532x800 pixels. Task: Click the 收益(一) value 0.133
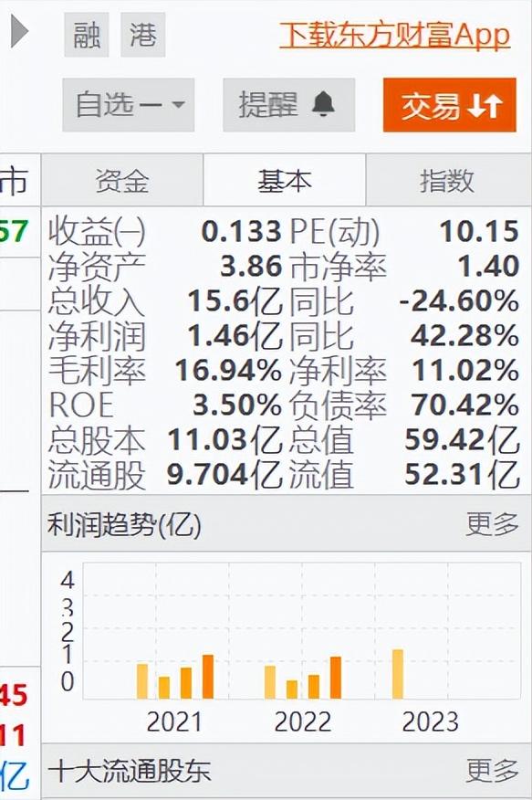241,232
